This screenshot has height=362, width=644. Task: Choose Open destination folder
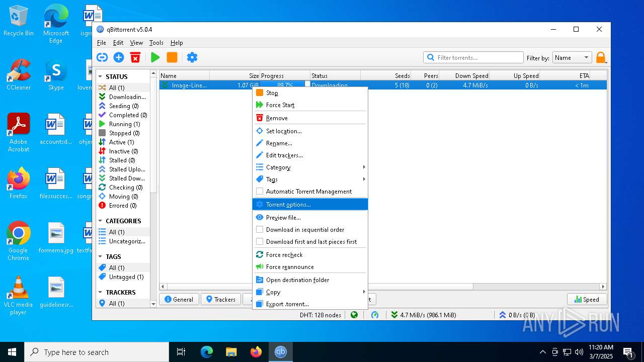310,280
